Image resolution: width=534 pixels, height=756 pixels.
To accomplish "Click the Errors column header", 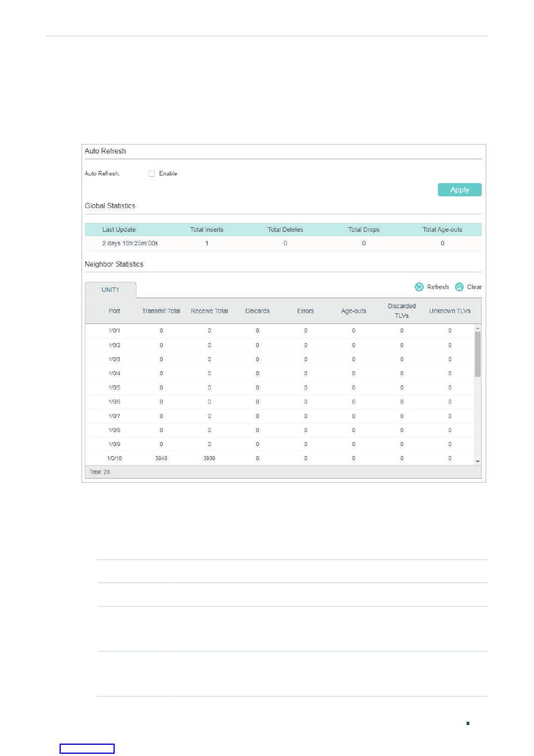I will [306, 311].
